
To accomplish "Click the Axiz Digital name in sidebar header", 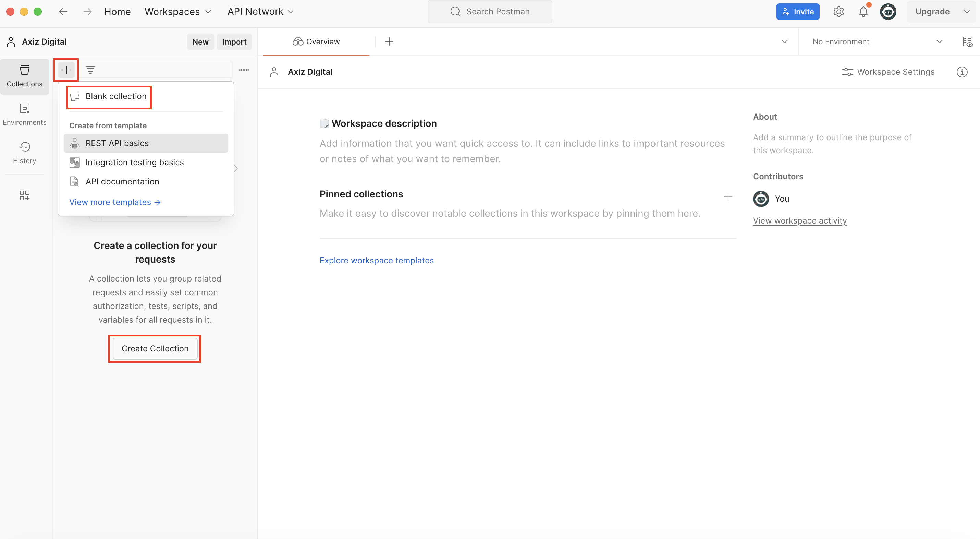I will click(44, 42).
